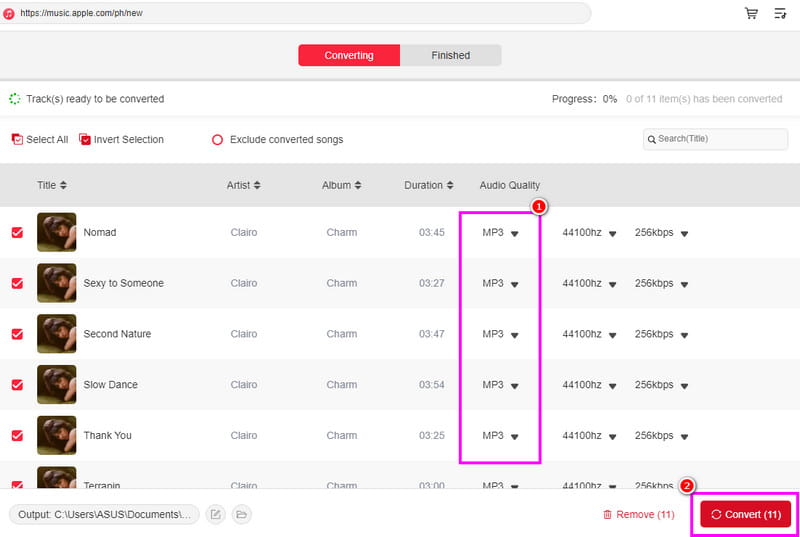Viewport: 800px width, 537px height.
Task: Uncheck the Sexy to Someone checkbox
Action: click(17, 283)
